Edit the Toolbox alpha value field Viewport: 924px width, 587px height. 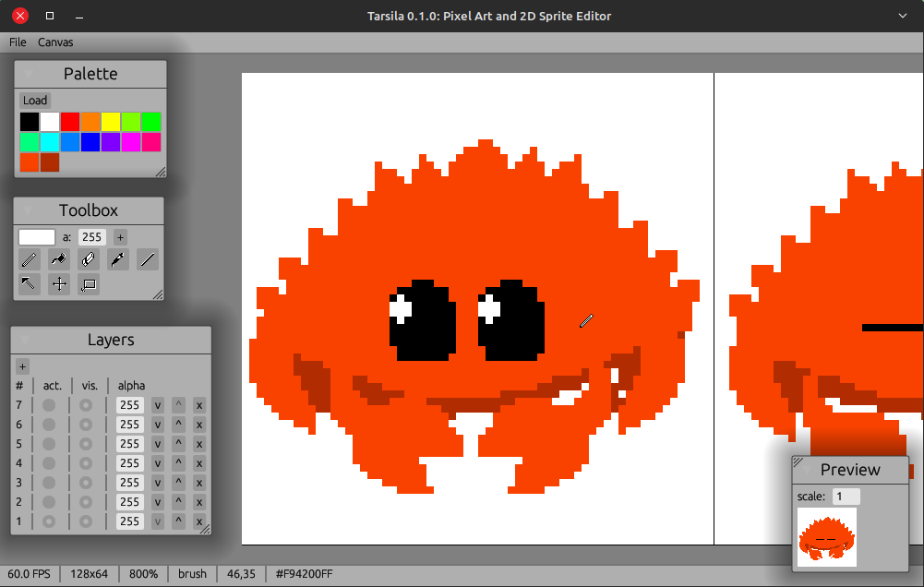tap(92, 237)
